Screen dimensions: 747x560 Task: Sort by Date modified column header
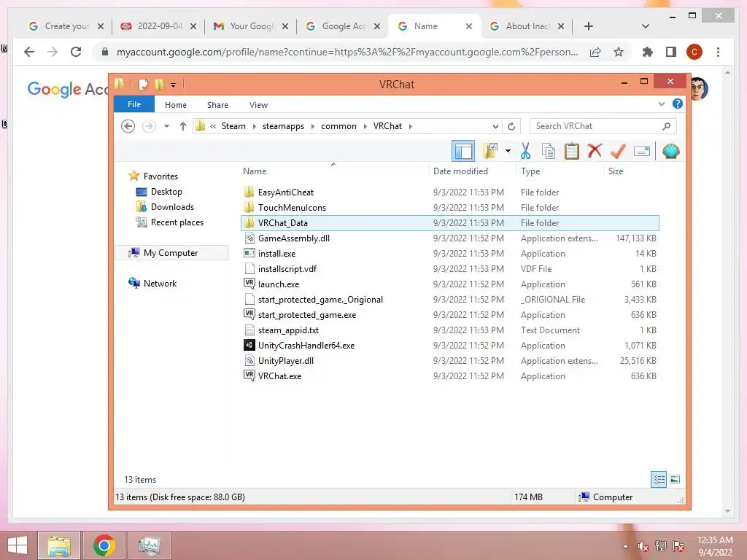coord(472,171)
